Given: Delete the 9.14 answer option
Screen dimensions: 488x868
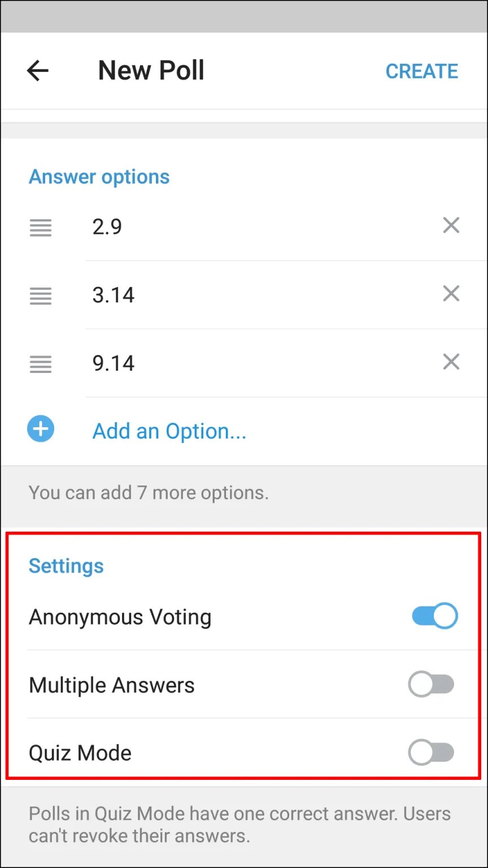Looking at the screenshot, I should (451, 362).
